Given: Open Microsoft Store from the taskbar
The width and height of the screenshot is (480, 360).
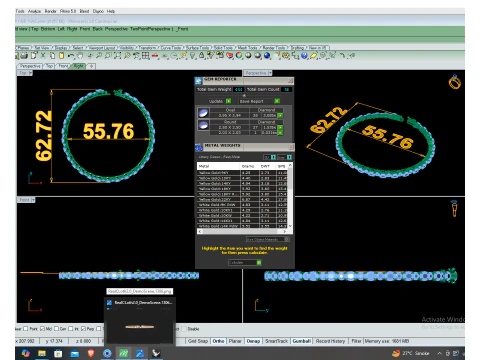Looking at the screenshot, I should 58,353.
